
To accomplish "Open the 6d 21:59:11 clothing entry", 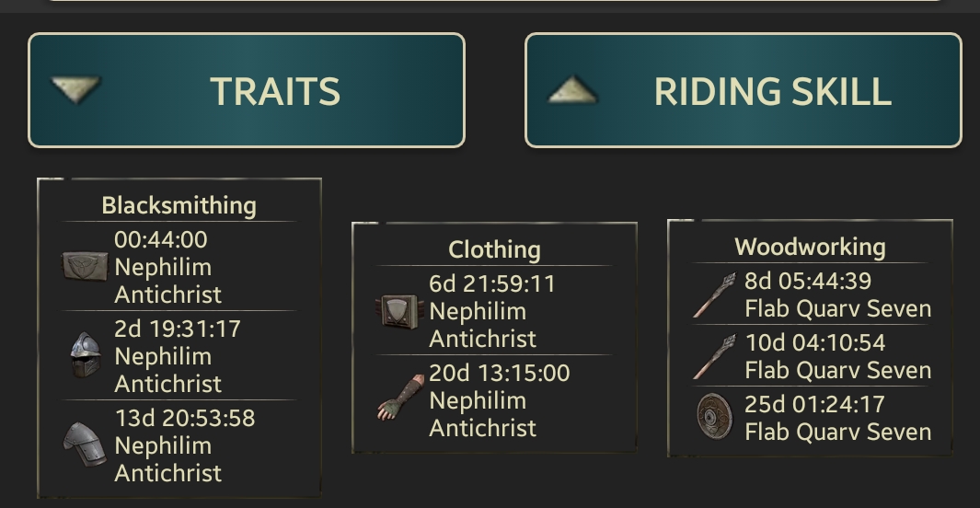I will pyautogui.click(x=494, y=311).
